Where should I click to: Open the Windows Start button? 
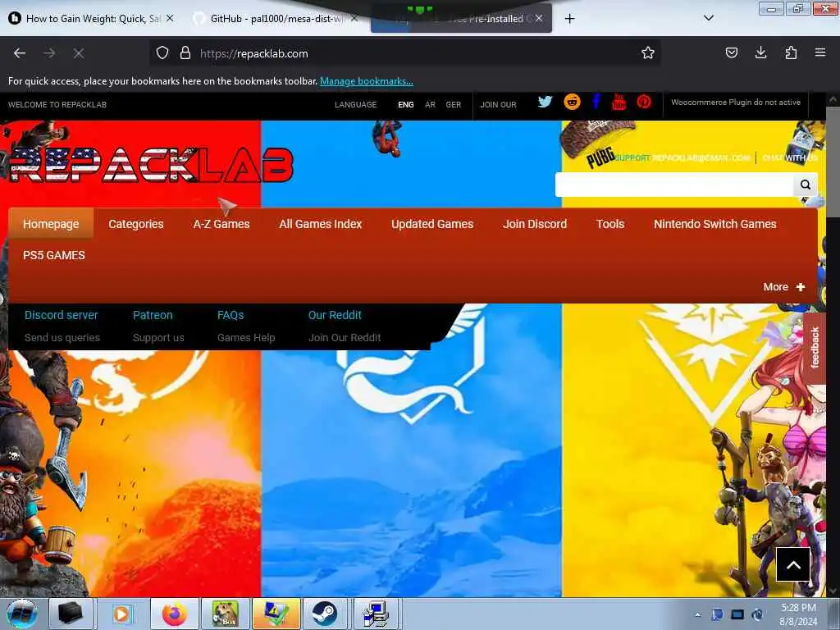tap(22, 614)
